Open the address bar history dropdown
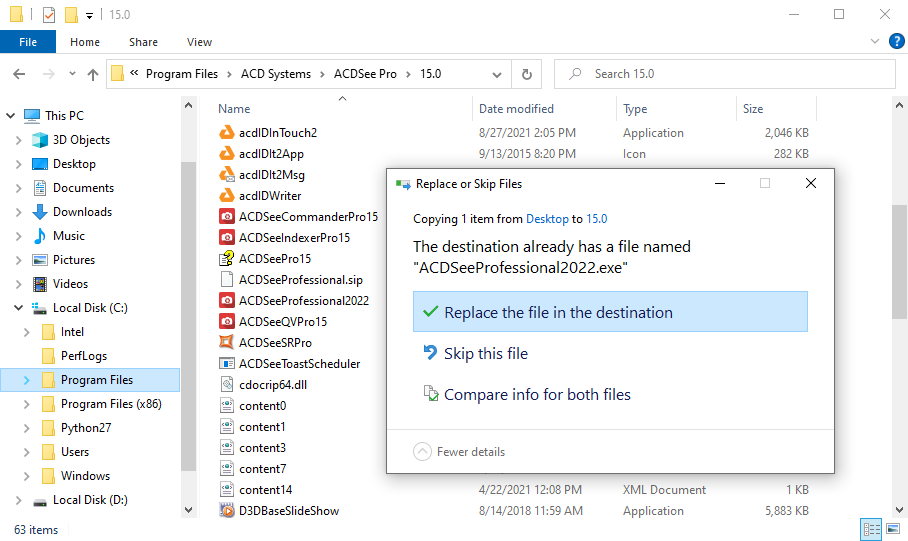Viewport: 908px width, 541px height. coord(497,75)
